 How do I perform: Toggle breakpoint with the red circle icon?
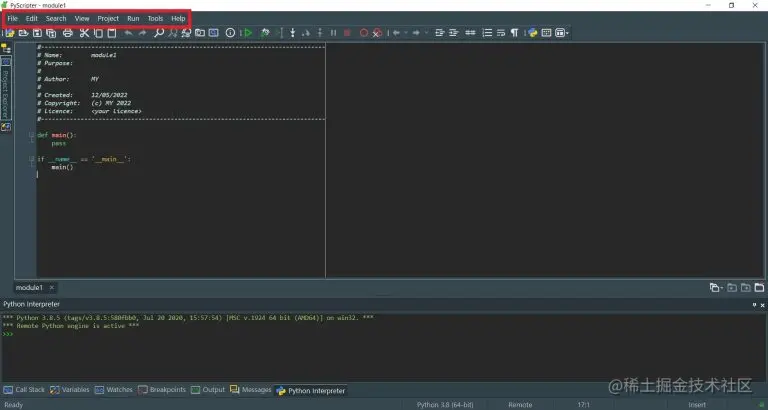click(x=364, y=33)
